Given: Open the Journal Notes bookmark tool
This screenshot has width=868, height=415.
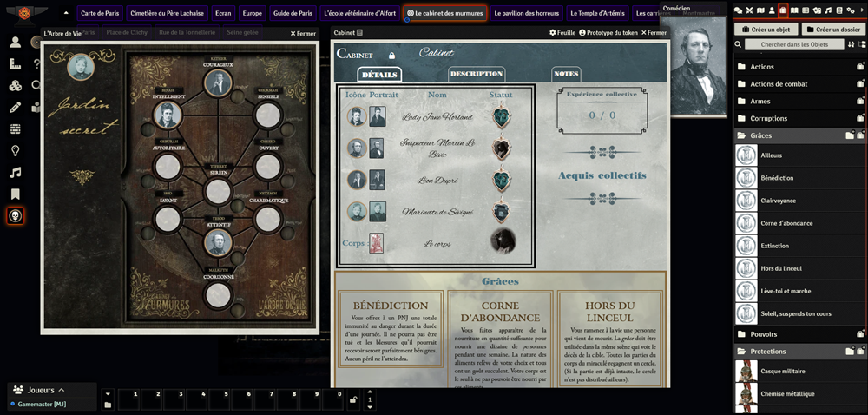Looking at the screenshot, I should click(15, 194).
